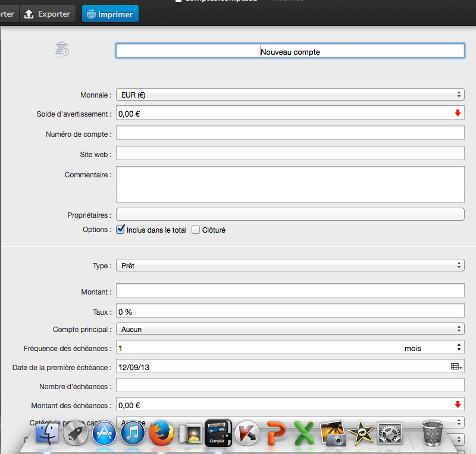Open the Compte principal dropdown

click(290, 329)
